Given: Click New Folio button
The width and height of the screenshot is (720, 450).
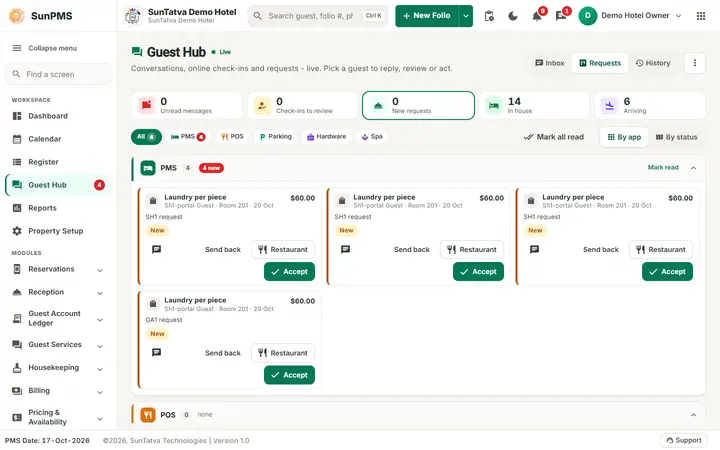Looking at the screenshot, I should pos(427,16).
